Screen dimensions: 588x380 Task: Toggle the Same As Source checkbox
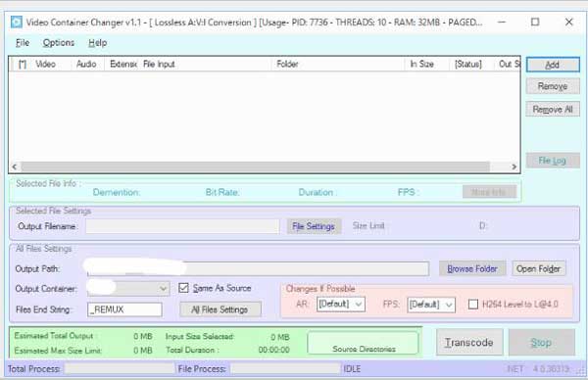pyautogui.click(x=183, y=288)
